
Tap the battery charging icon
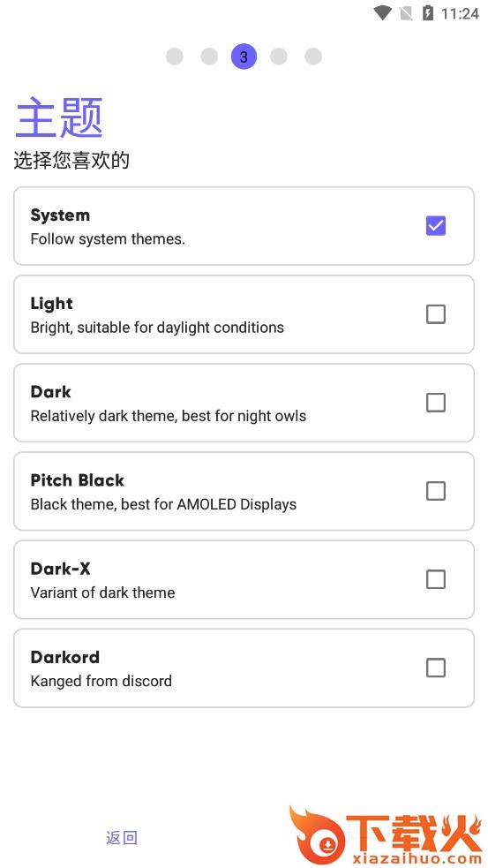pos(428,13)
